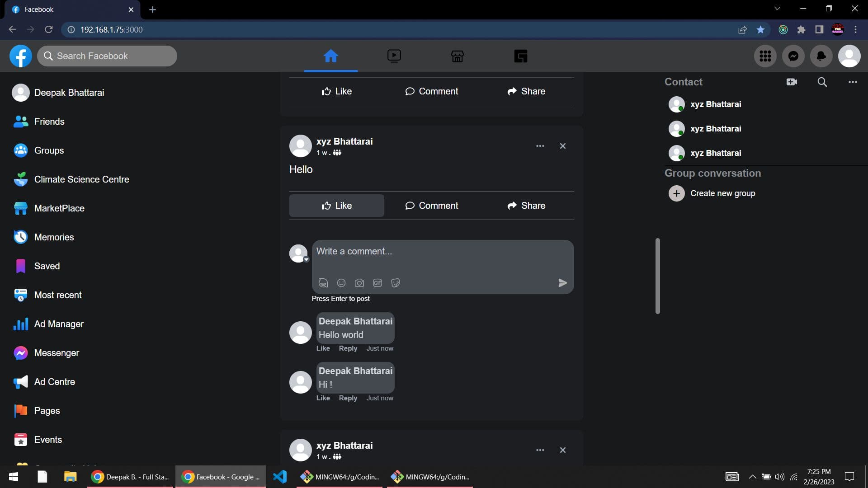Start a new video room from Contact
Viewport: 868px width, 488px height.
point(792,82)
